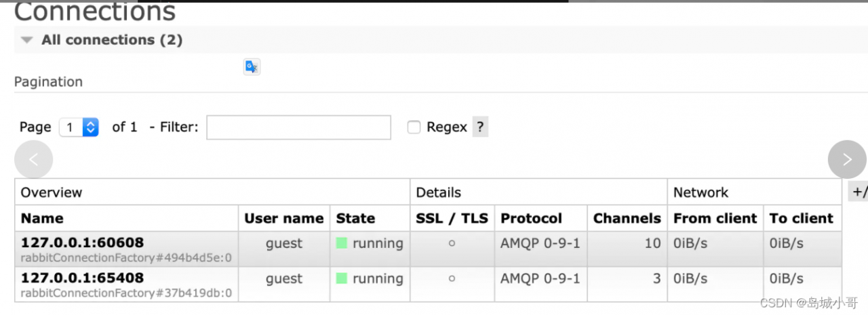Open the Page number dropdown
868x315 pixels.
(79, 127)
